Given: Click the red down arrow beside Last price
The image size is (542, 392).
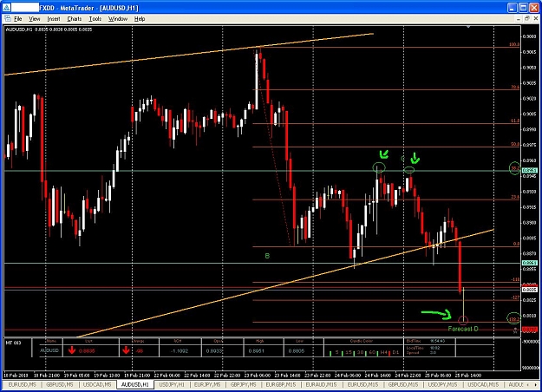Looking at the screenshot, I should coord(72,350).
